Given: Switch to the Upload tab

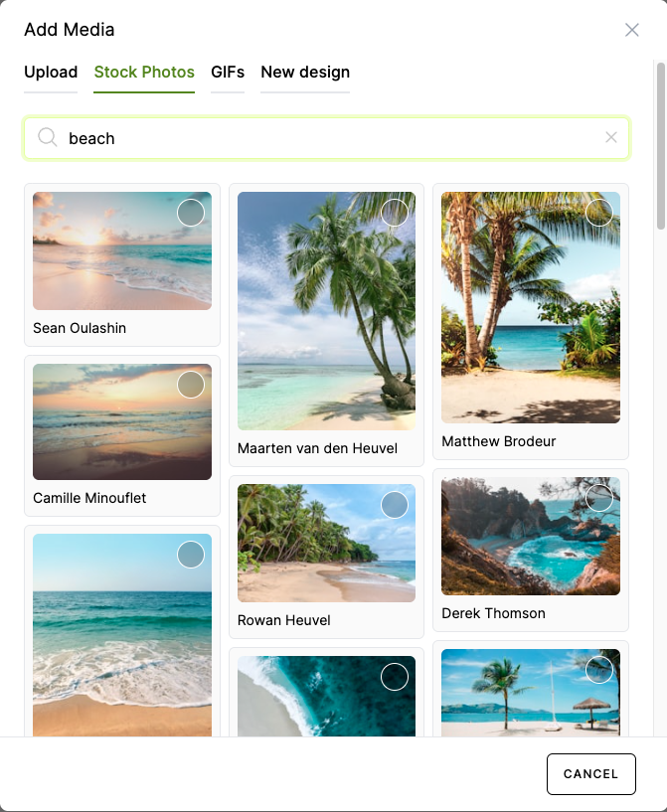Looking at the screenshot, I should pyautogui.click(x=51, y=72).
